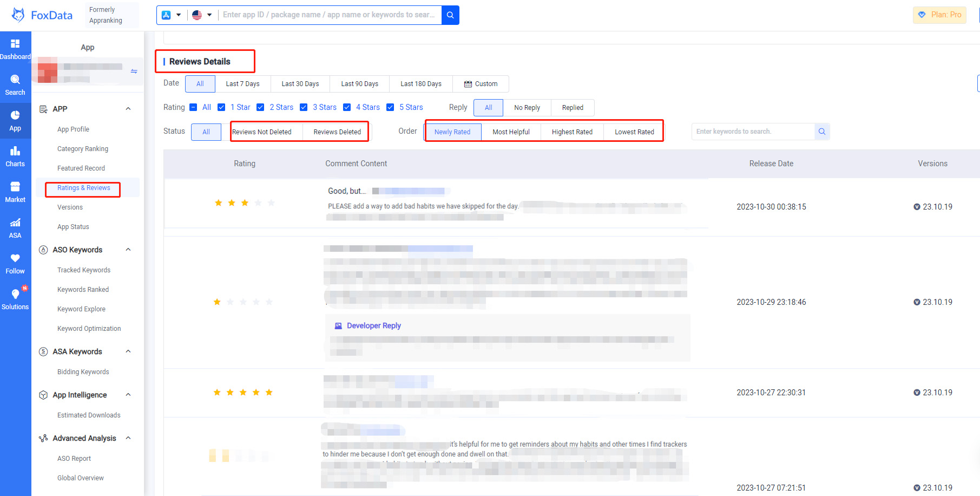Open ASO Report page
The height and width of the screenshot is (496, 980).
pyautogui.click(x=74, y=459)
